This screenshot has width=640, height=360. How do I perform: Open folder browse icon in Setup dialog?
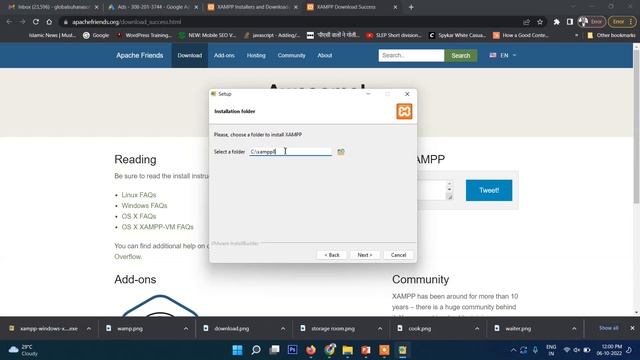[x=340, y=152]
